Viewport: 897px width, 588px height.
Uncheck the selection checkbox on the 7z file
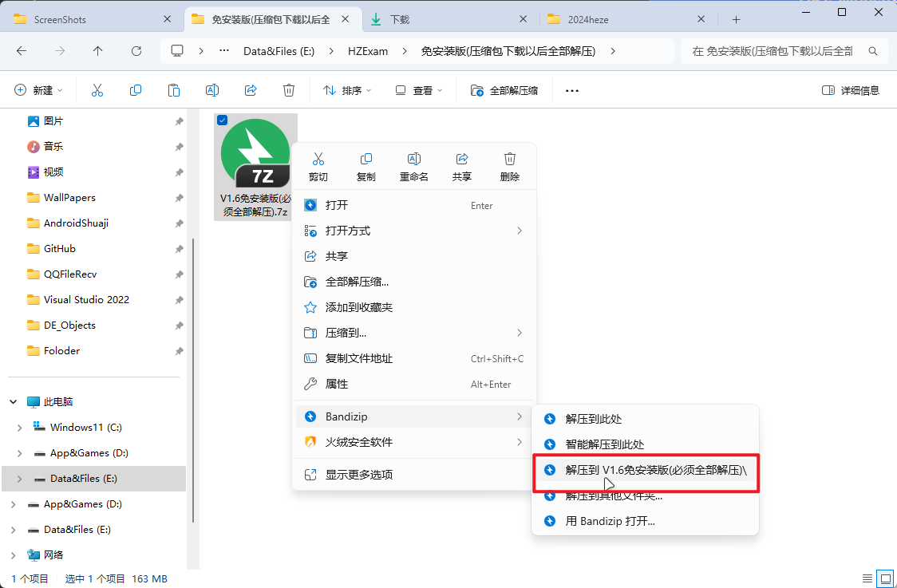pyautogui.click(x=222, y=120)
